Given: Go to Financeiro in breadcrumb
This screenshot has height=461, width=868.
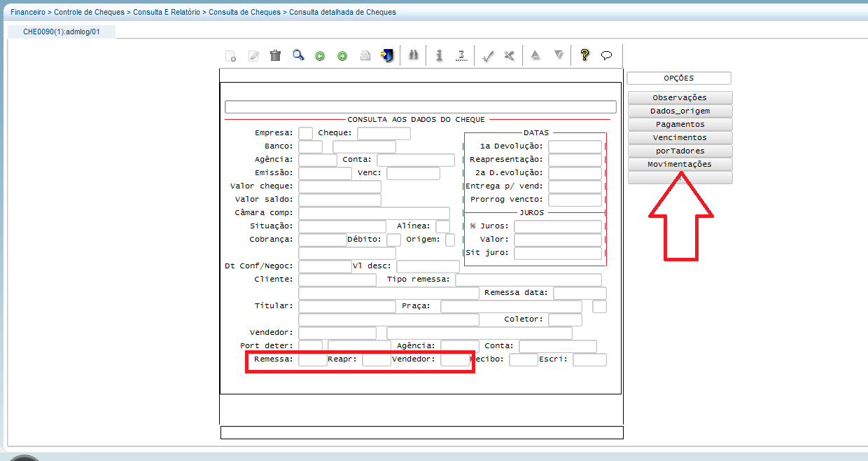Looking at the screenshot, I should pos(29,12).
